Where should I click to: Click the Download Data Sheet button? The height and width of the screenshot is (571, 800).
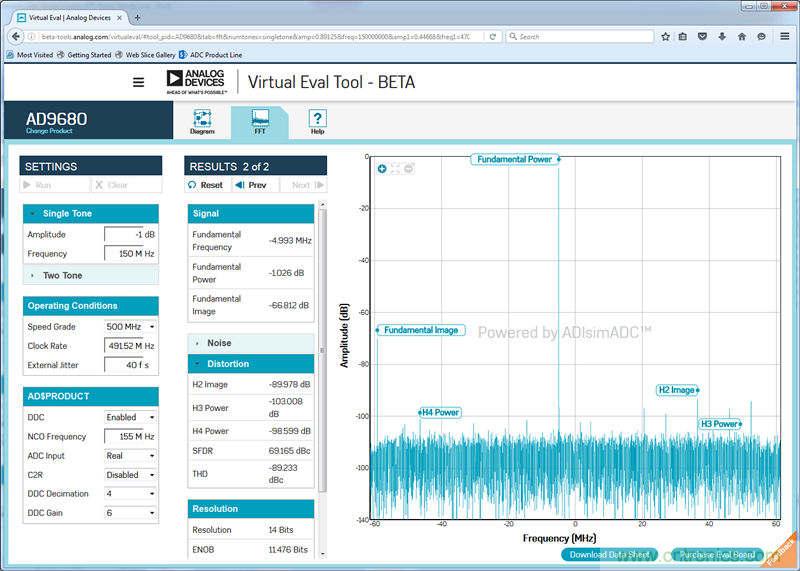click(x=610, y=555)
